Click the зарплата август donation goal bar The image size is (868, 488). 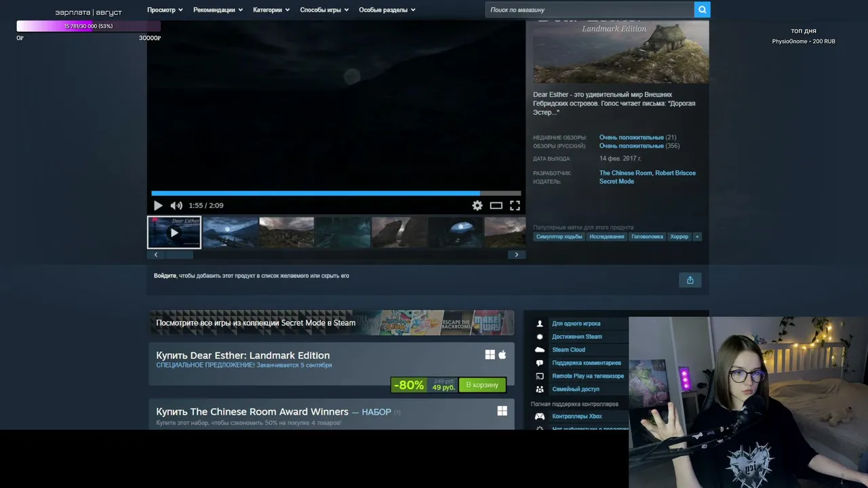(x=88, y=26)
